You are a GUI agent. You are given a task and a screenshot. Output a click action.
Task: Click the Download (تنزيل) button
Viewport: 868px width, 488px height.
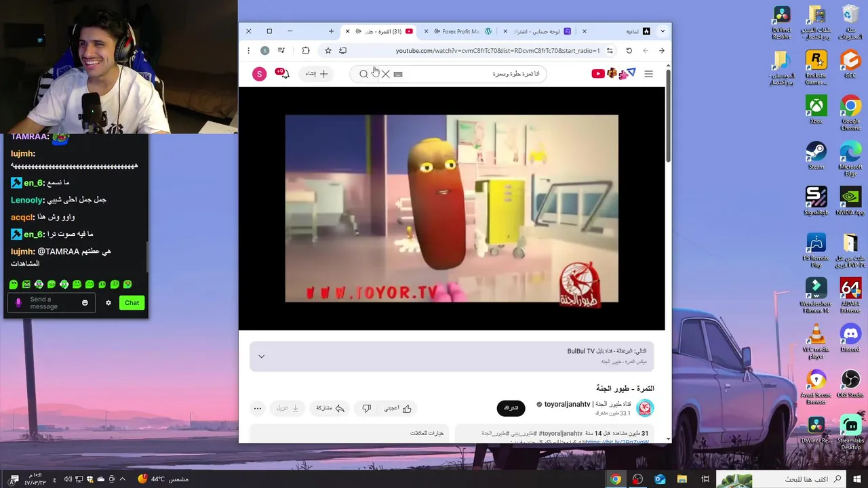(x=288, y=408)
